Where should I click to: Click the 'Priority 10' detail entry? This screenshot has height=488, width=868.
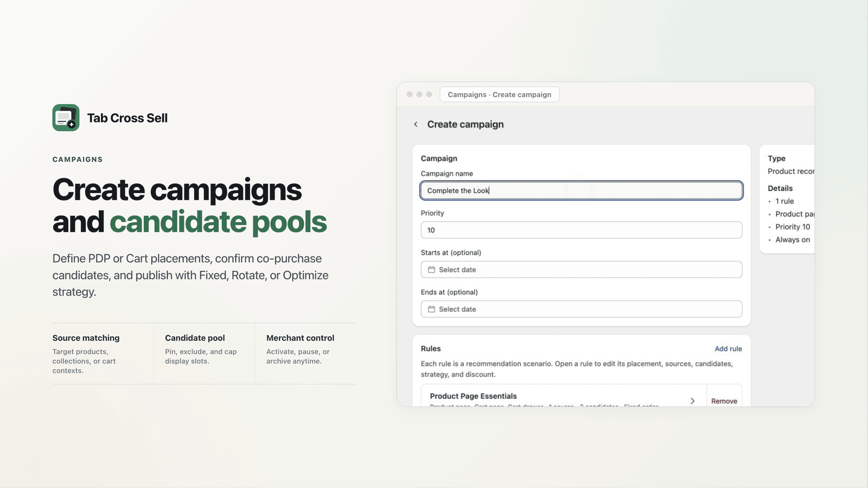click(793, 227)
